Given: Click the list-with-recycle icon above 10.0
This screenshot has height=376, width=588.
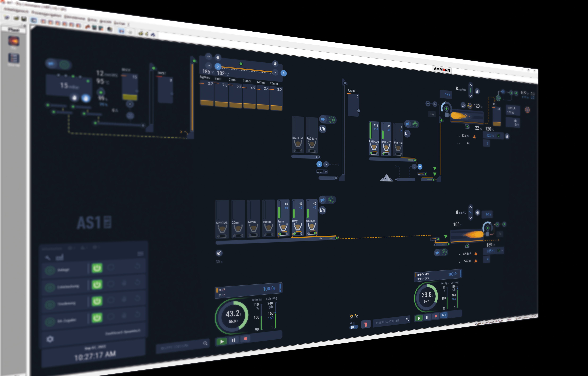Looking at the screenshot, I should [x=356, y=316].
